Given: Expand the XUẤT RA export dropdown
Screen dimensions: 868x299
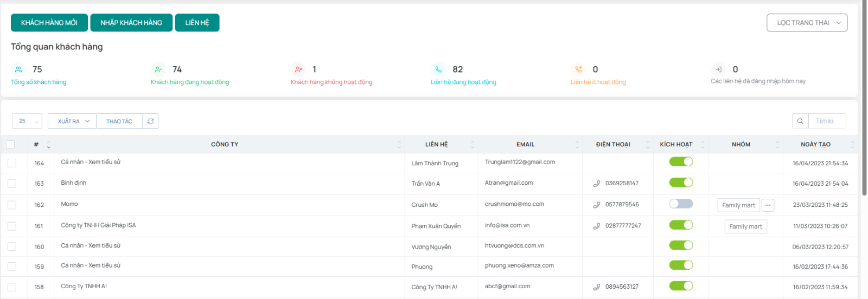Looking at the screenshot, I should pos(72,121).
